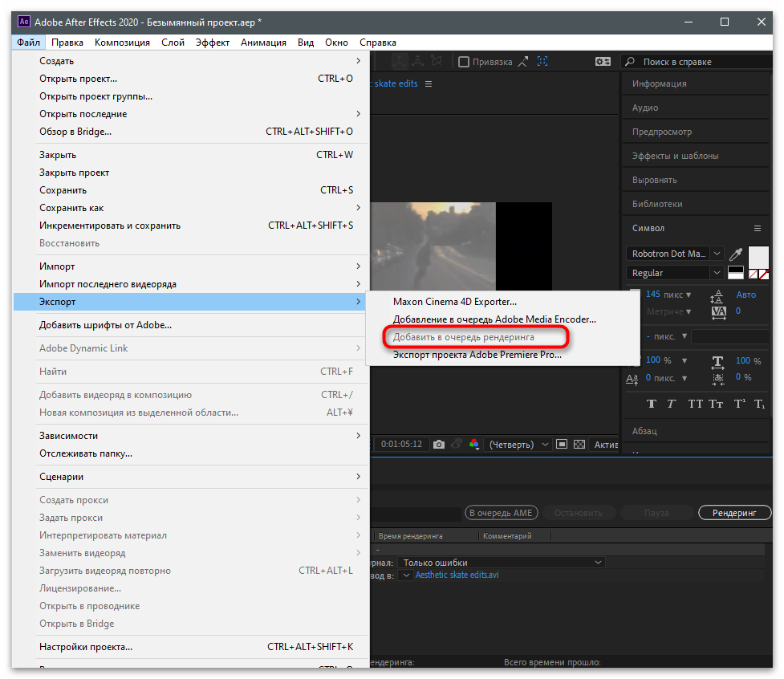The image size is (784, 679).
Task: Open the Aesthetic skate edits.avi output link
Action: click(457, 575)
